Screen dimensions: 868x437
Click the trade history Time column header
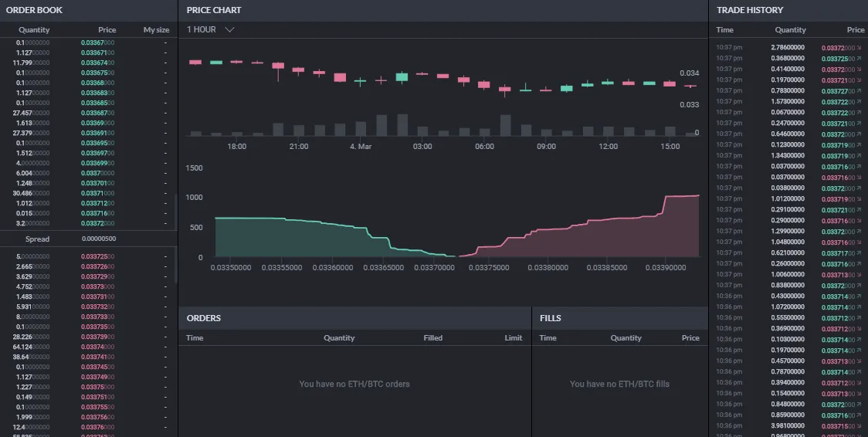click(x=724, y=30)
